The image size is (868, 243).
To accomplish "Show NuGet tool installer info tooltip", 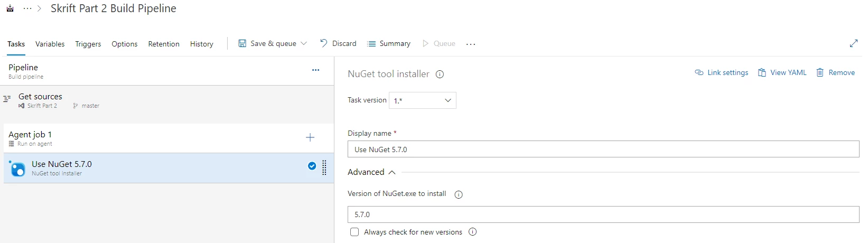I will click(440, 74).
